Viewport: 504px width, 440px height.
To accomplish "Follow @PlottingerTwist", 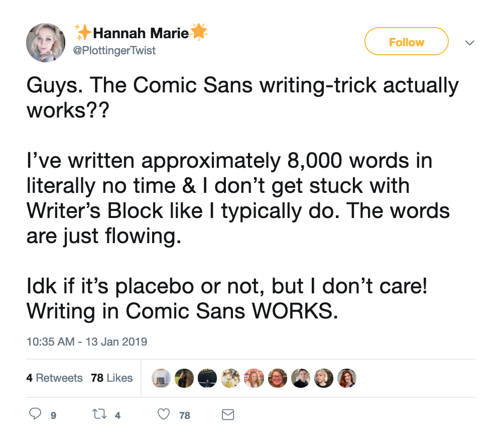I will [x=406, y=42].
